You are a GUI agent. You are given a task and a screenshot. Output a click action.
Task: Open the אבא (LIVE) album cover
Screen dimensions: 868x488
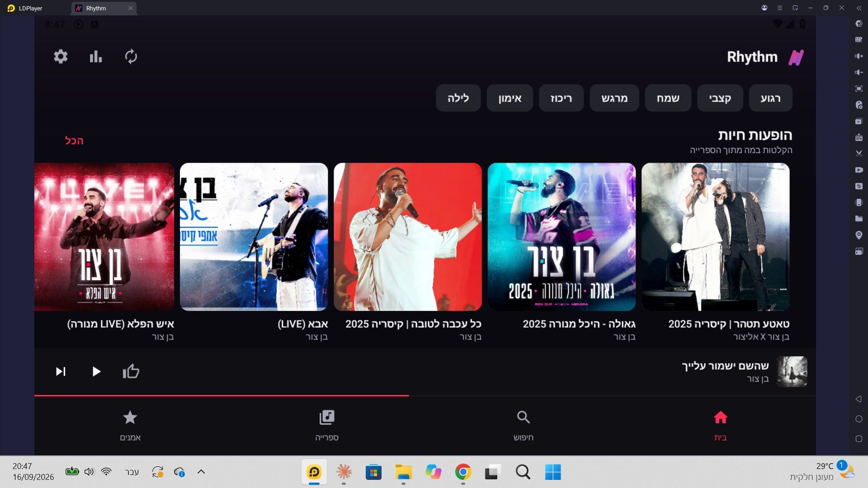point(254,237)
